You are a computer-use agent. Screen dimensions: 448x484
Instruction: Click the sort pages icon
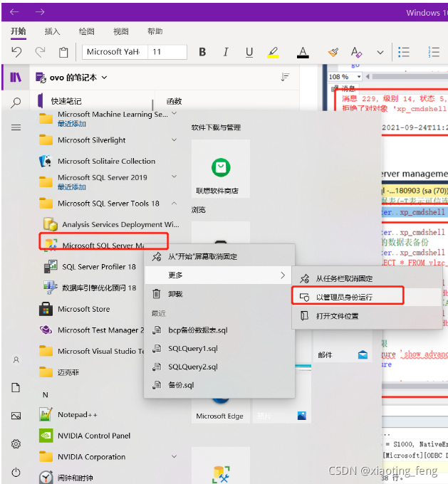[x=285, y=77]
